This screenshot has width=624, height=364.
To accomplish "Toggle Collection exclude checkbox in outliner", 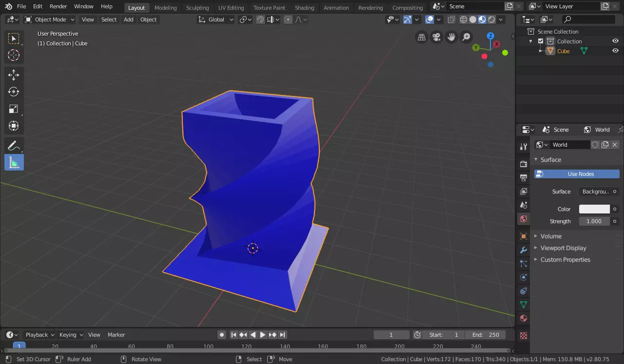I will [x=540, y=41].
